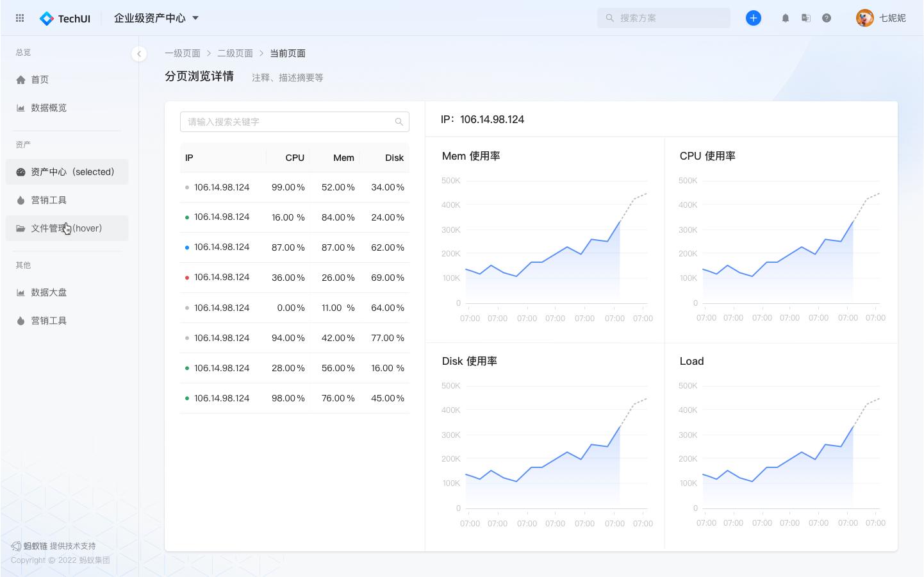Navigate to 二级页面 breadcrumb
This screenshot has width=924, height=577.
tap(235, 53)
